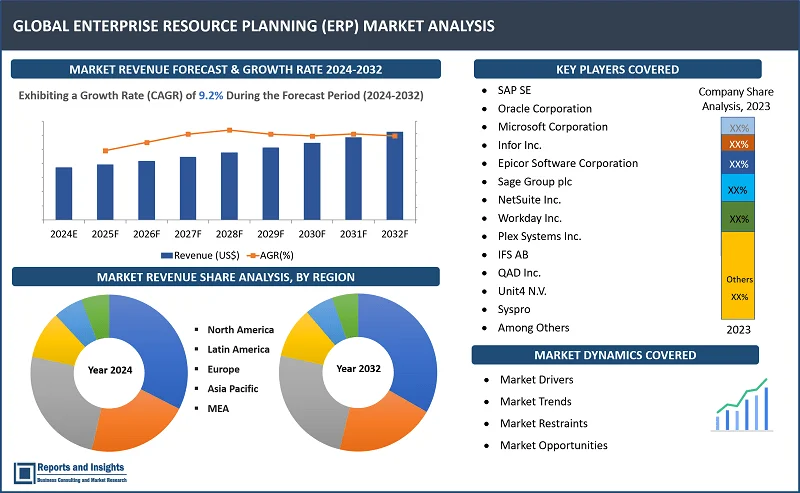Click the 2028F revenue bar
800x493 pixels.
point(229,186)
